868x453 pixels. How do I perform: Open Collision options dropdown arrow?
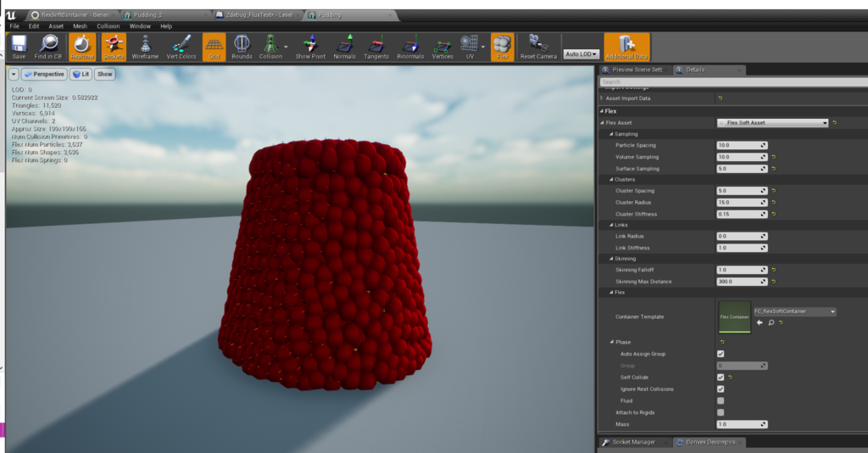[286, 47]
